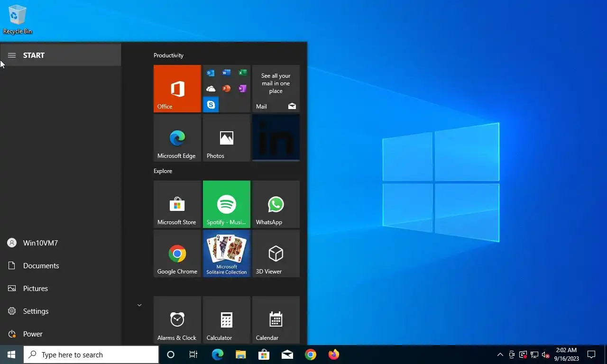Open the Power options menu
This screenshot has width=607, height=364.
pos(61,334)
